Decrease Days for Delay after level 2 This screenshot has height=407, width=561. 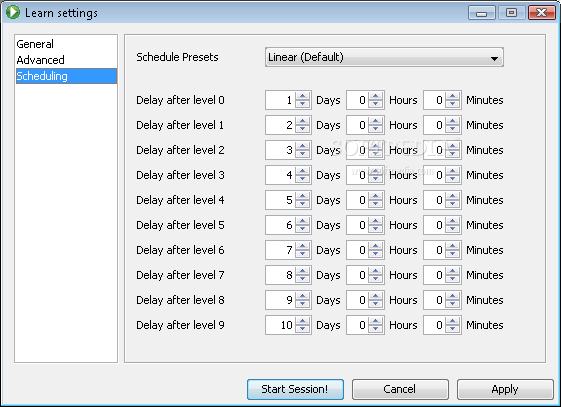point(303,154)
